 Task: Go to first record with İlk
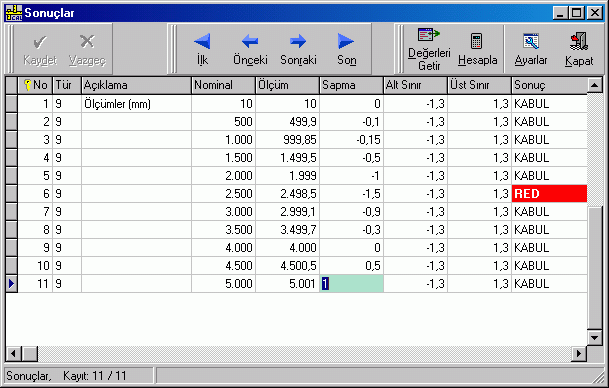[202, 49]
